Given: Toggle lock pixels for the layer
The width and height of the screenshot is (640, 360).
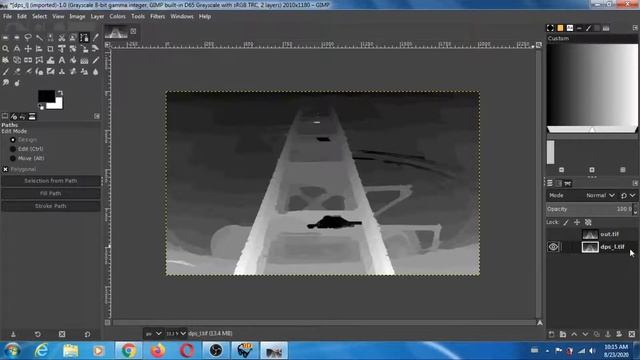Looking at the screenshot, I should tap(566, 222).
